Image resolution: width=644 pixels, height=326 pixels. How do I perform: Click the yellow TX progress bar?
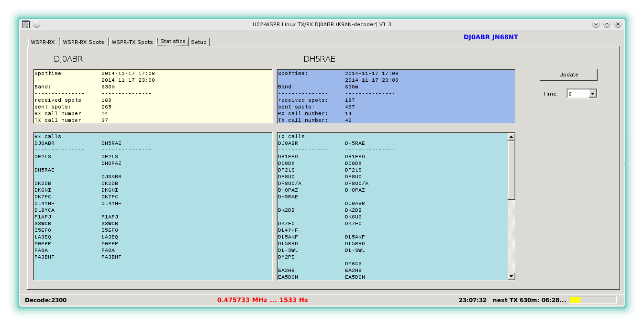point(593,300)
